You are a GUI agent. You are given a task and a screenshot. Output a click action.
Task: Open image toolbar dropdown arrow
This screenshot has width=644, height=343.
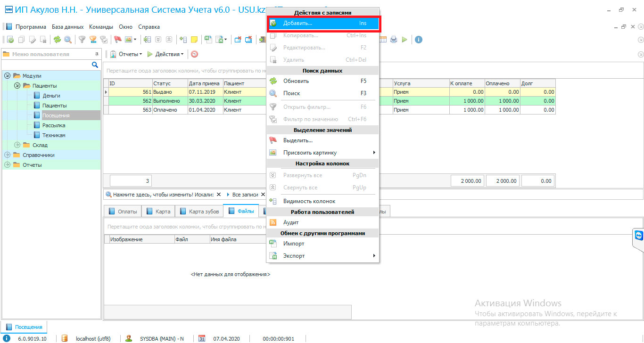[x=135, y=40]
